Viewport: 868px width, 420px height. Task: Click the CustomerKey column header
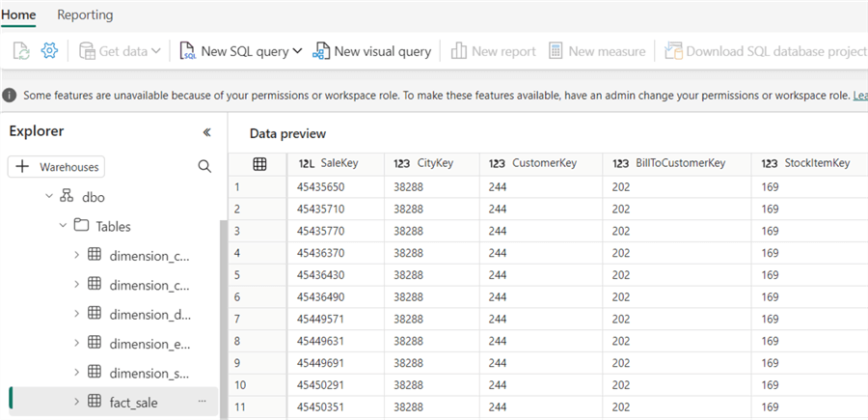pos(540,163)
